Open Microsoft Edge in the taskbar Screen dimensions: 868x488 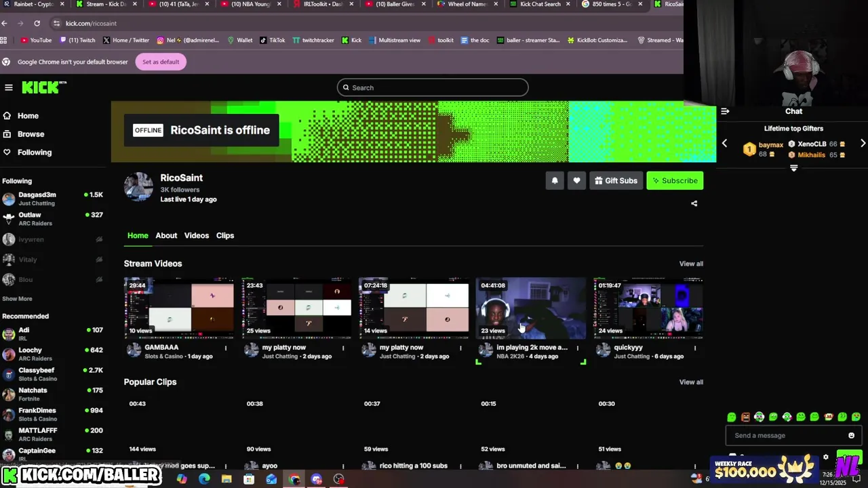point(204,479)
